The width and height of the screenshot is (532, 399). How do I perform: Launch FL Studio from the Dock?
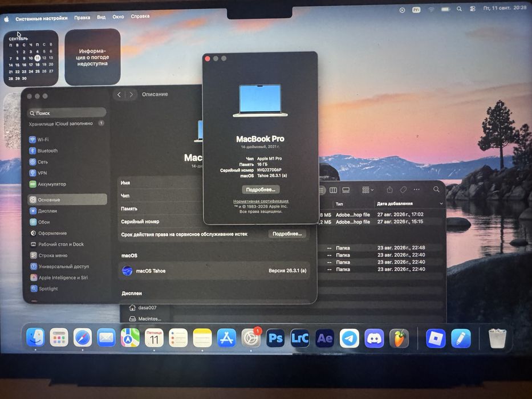pyautogui.click(x=399, y=338)
